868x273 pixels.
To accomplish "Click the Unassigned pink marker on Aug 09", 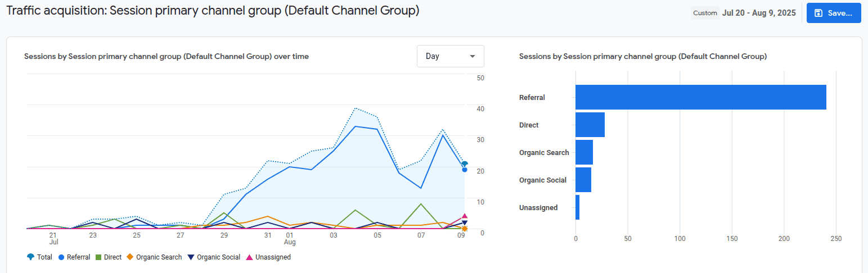I will point(465,216).
